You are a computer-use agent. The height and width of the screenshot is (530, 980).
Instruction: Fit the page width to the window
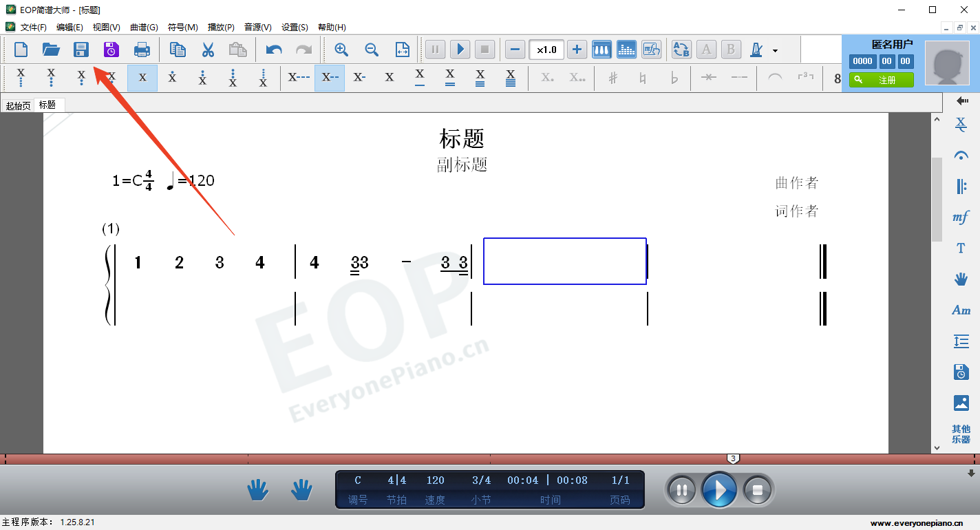pos(403,50)
